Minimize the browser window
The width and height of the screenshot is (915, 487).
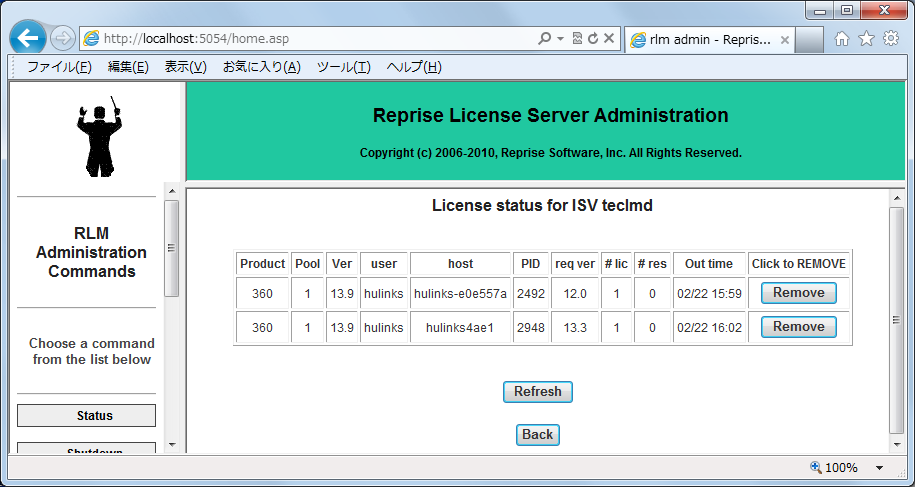[820, 10]
